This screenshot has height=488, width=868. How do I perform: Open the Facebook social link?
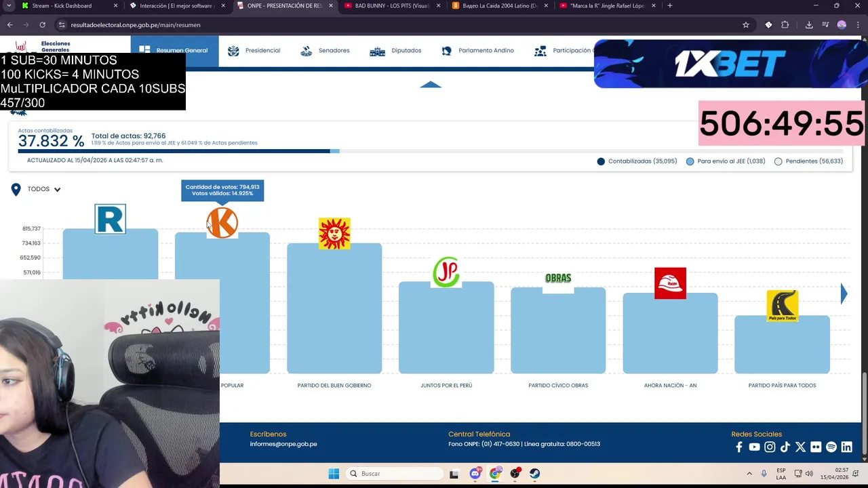[739, 447]
